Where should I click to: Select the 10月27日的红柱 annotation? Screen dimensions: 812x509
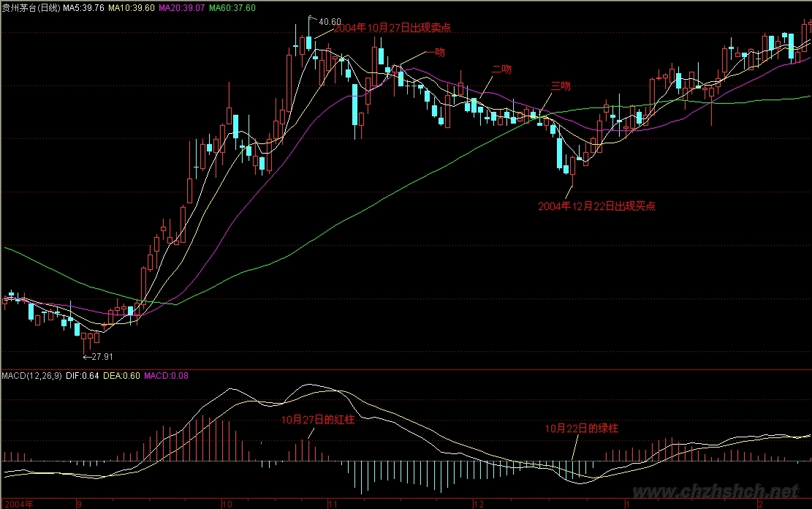click(x=318, y=420)
